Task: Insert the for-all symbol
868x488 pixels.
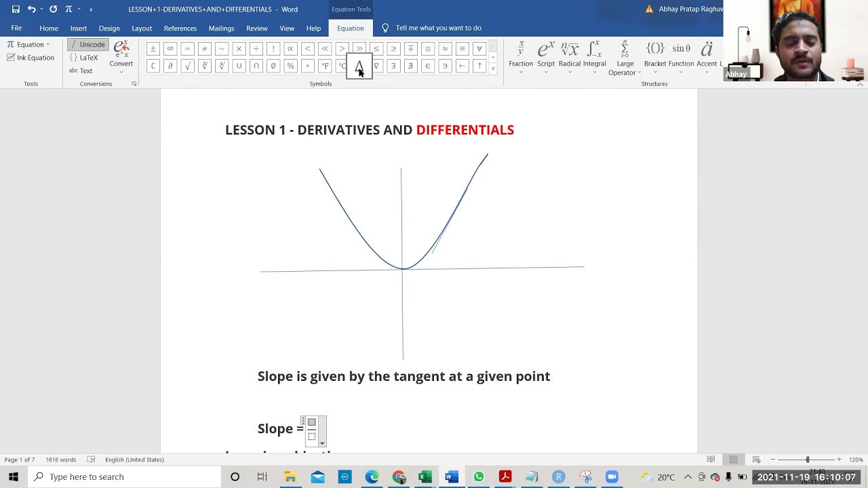Action: coord(479,49)
